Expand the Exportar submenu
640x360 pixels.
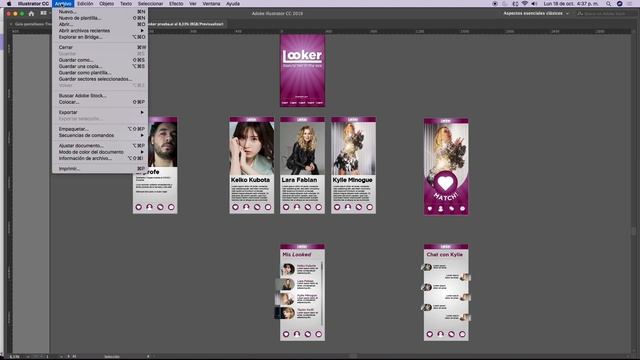(100, 112)
